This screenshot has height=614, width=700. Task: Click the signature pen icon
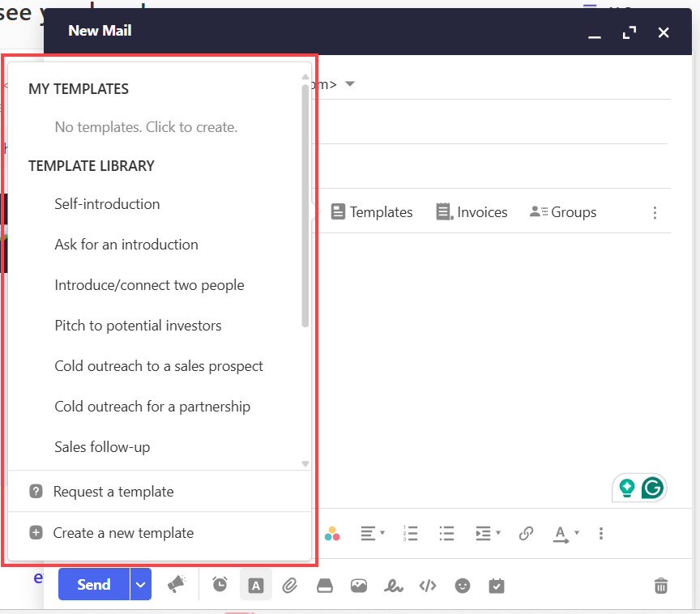tap(393, 586)
